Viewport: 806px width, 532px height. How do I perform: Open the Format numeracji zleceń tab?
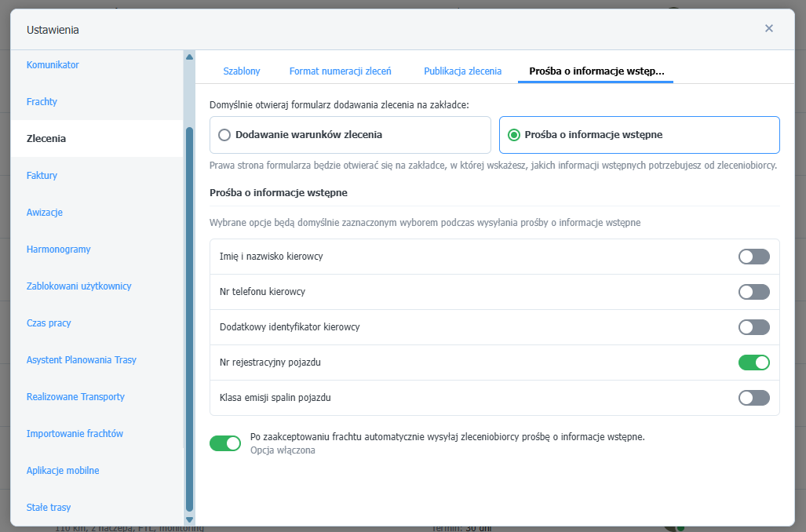pos(340,71)
